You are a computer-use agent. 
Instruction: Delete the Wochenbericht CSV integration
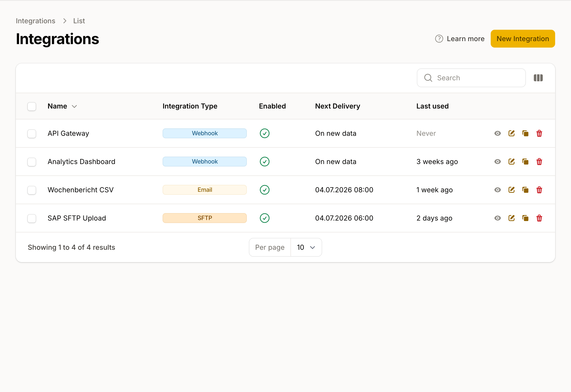pos(539,190)
